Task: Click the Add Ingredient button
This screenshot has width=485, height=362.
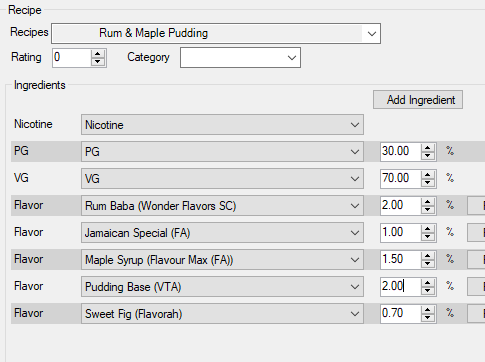Action: point(418,100)
